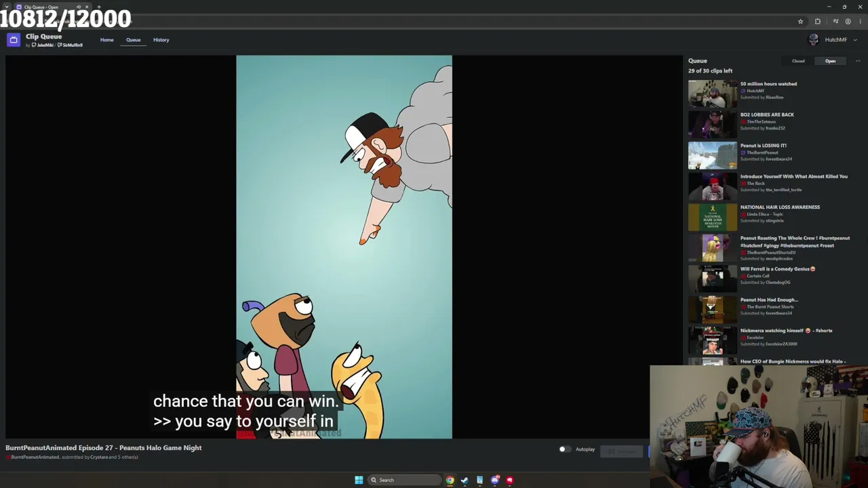
Task: Open the SirMuffin9 author link
Action: [x=71, y=45]
